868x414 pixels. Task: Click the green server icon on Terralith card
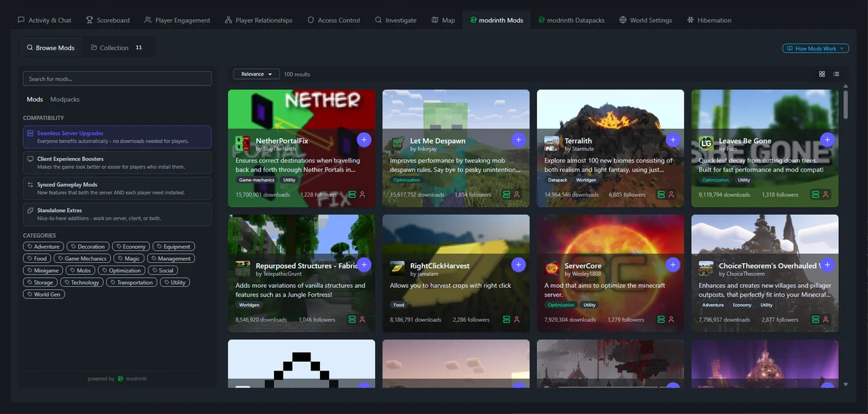pyautogui.click(x=660, y=194)
